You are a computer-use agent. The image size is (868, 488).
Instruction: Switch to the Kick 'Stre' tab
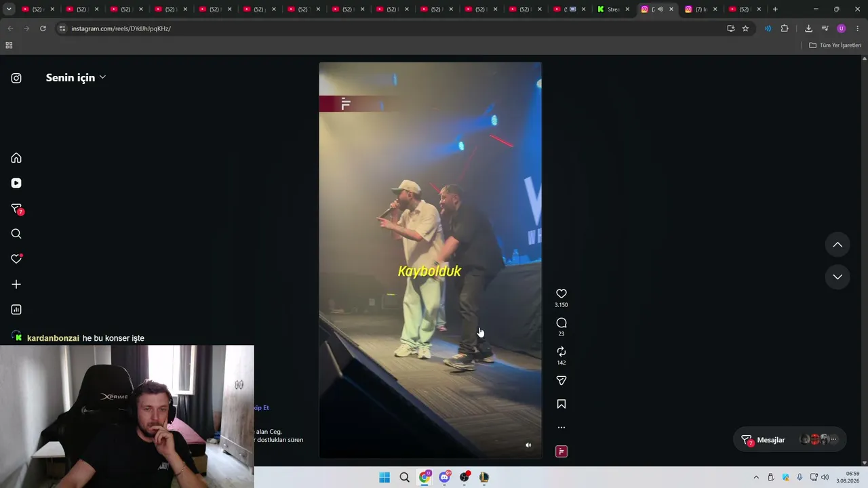[613, 9]
